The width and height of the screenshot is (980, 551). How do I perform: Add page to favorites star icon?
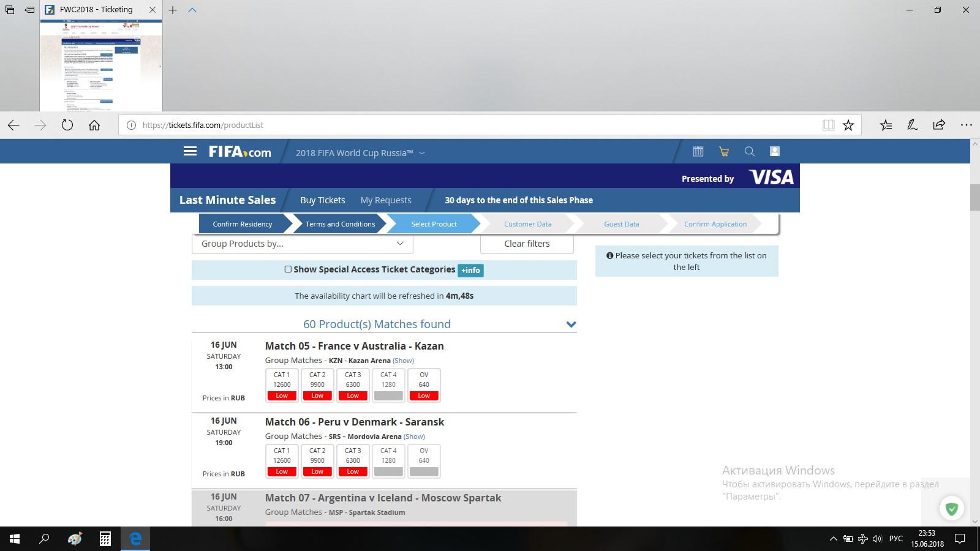click(848, 125)
